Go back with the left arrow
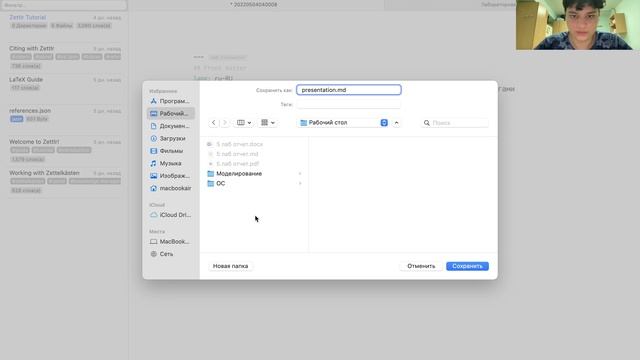This screenshot has height=360, width=640. [x=213, y=122]
